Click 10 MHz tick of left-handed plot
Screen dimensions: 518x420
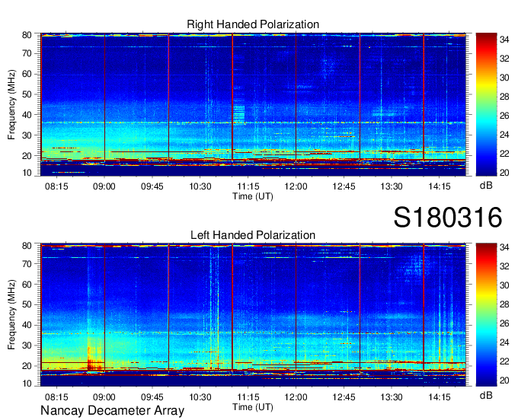27,383
